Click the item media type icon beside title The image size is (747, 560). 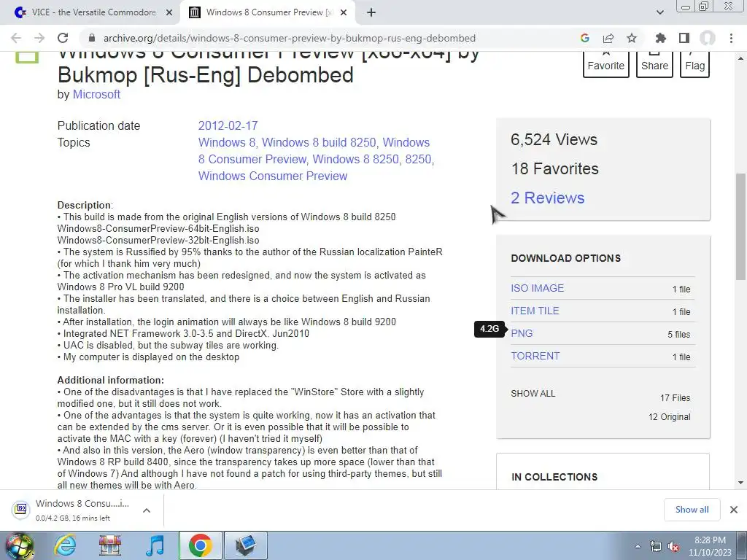pyautogui.click(x=27, y=57)
